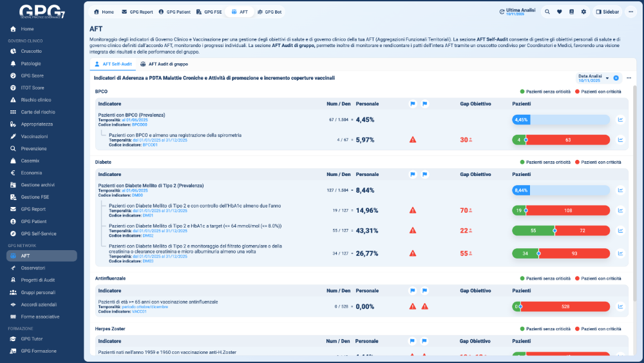Viewport: 644px width, 363px height.
Task: Open the book guide icon in top toolbar
Action: point(571,12)
